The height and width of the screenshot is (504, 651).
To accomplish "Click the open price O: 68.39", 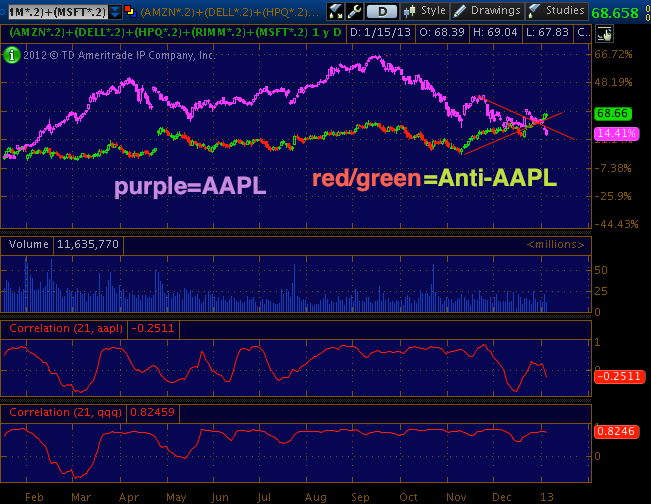I will [x=442, y=32].
